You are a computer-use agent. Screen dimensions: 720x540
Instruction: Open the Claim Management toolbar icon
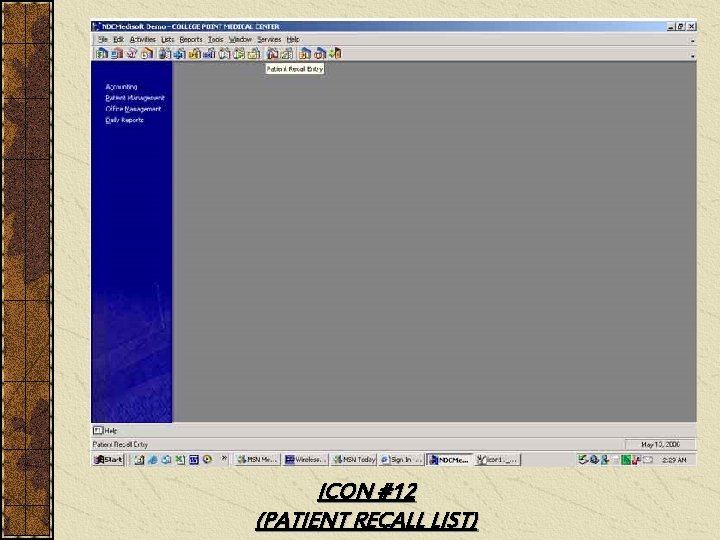tap(117, 54)
